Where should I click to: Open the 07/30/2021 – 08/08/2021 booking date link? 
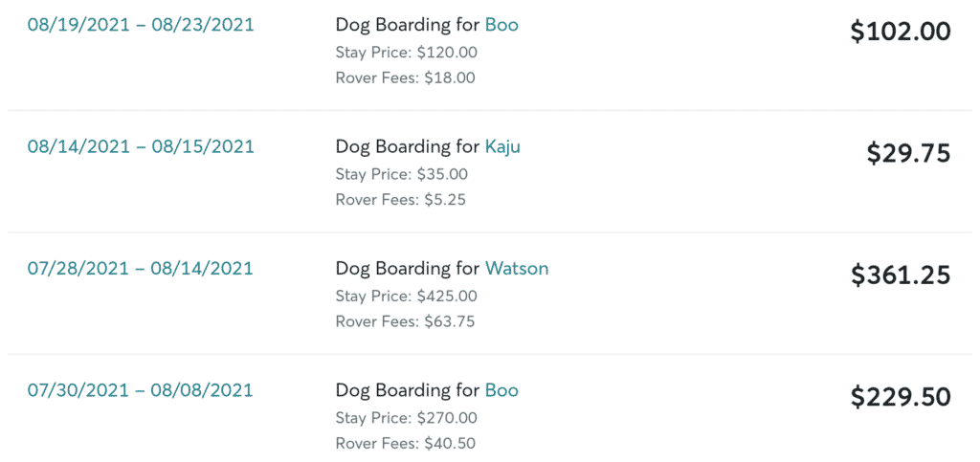pos(140,390)
